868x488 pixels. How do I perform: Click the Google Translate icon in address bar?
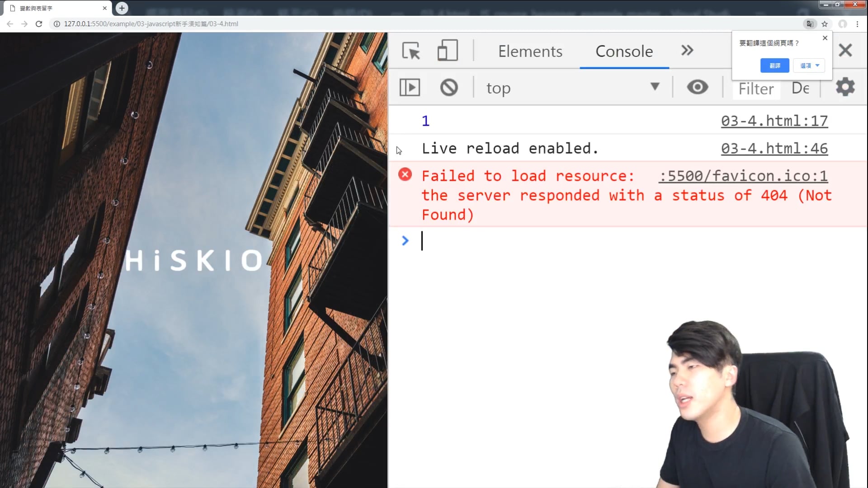[810, 24]
